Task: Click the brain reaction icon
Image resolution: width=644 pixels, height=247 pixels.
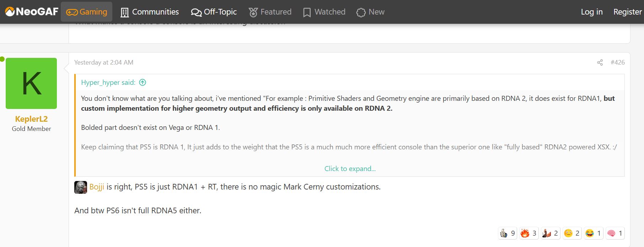Action: coord(611,233)
